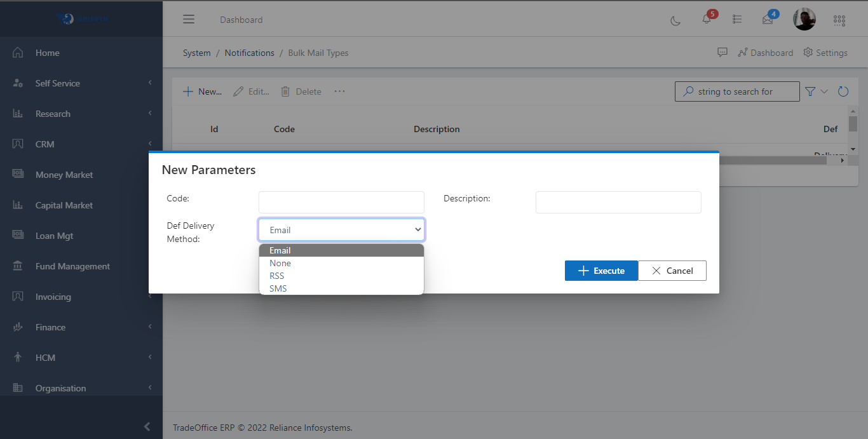Viewport: 868px width, 439px height.
Task: Focus the Code input field
Action: tap(341, 202)
